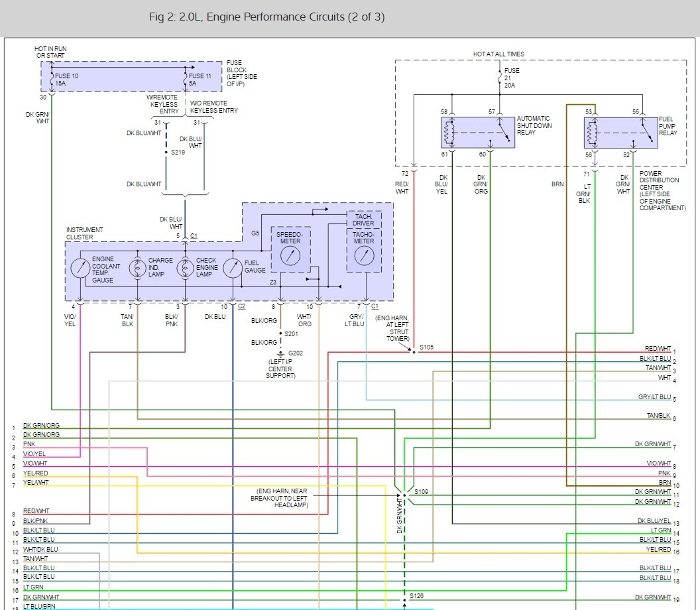
Task: Click the charge indicator lamp symbol
Action: point(137,268)
